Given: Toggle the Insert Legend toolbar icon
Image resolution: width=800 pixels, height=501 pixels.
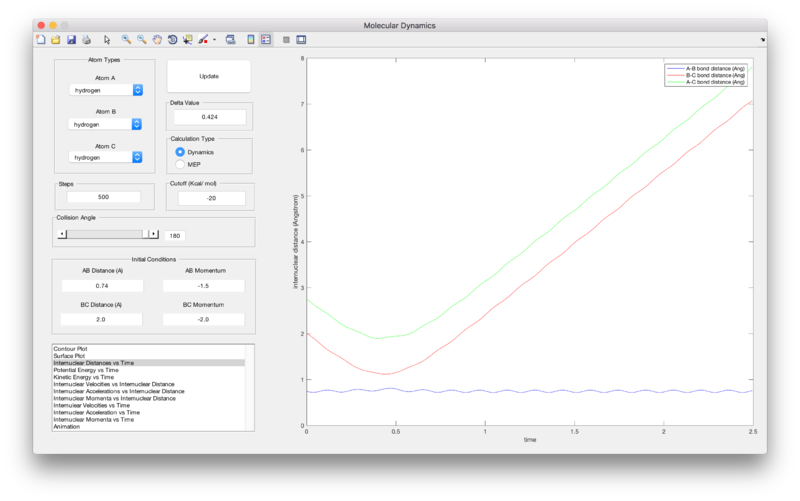Looking at the screenshot, I should click(x=266, y=39).
